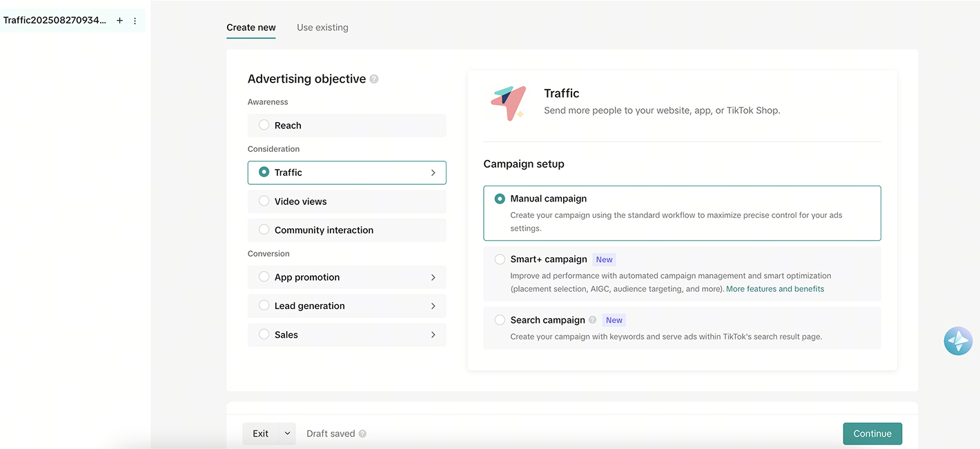Click the plus icon beside campaign name
Viewport: 980px width, 449px height.
tap(119, 21)
